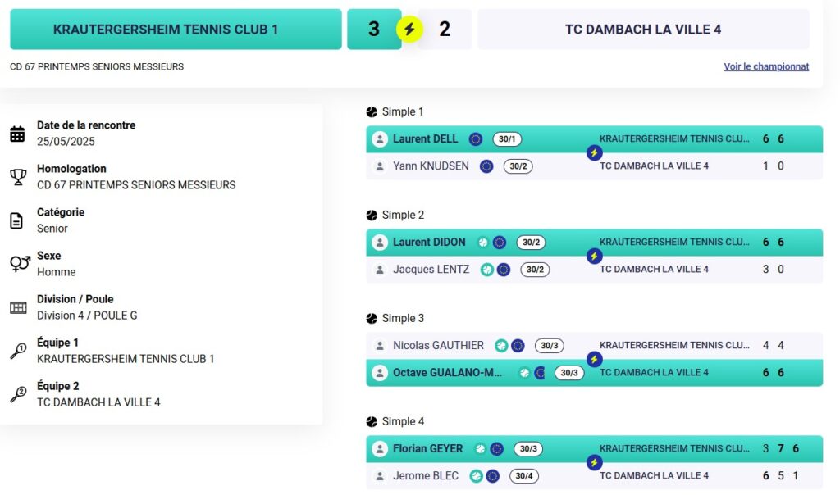The image size is (840, 504).
Task: Open Octave GUALANO-M... player row
Action: tap(594, 372)
